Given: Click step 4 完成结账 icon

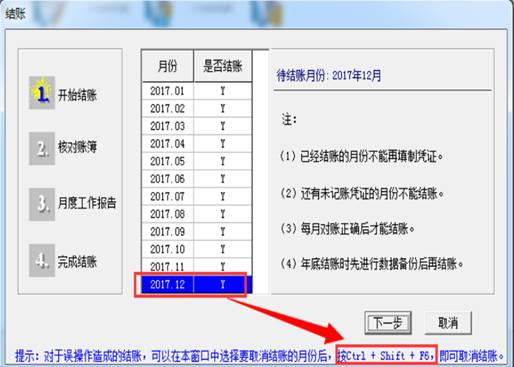Looking at the screenshot, I should 42,260.
